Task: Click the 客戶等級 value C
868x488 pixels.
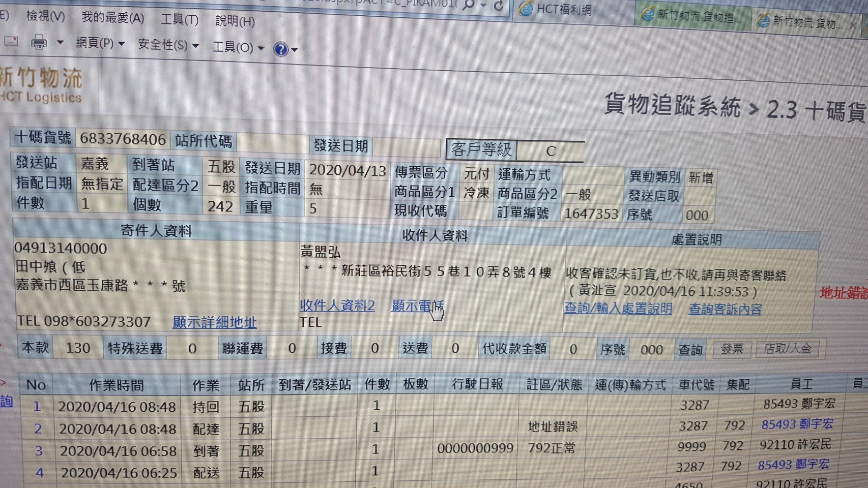Action: click(x=551, y=151)
